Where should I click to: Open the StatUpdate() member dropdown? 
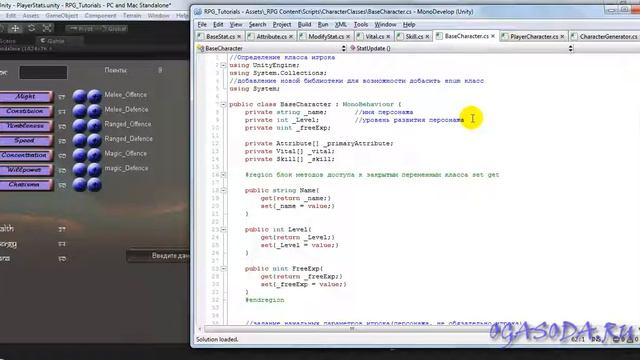(x=461, y=48)
